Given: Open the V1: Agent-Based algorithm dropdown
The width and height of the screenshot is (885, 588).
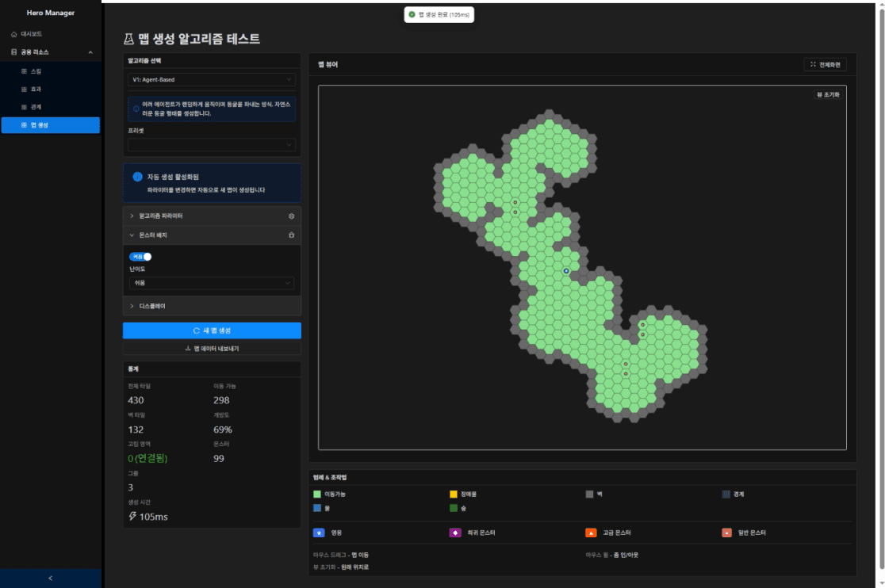Looking at the screenshot, I should [211, 79].
